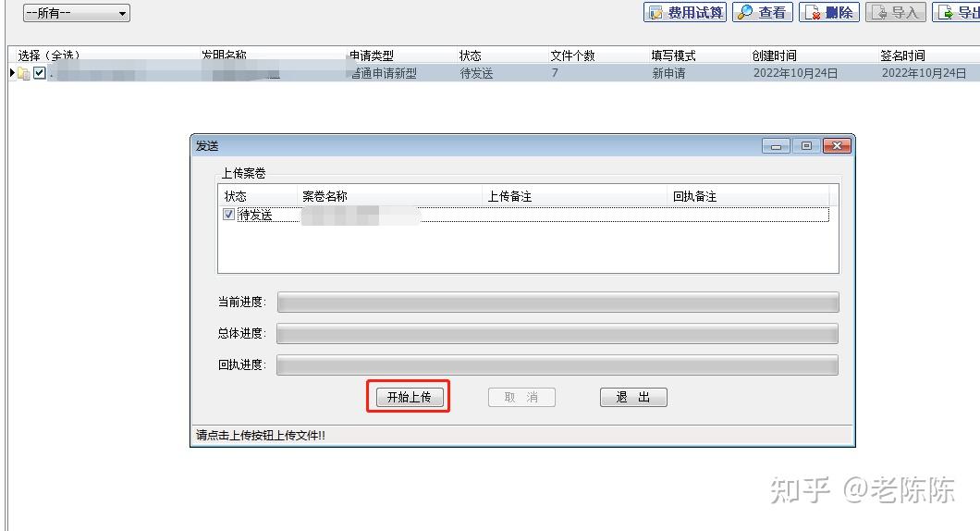This screenshot has width=980, height=531.
Task: Click the 签名时间 column header
Action: (x=902, y=56)
